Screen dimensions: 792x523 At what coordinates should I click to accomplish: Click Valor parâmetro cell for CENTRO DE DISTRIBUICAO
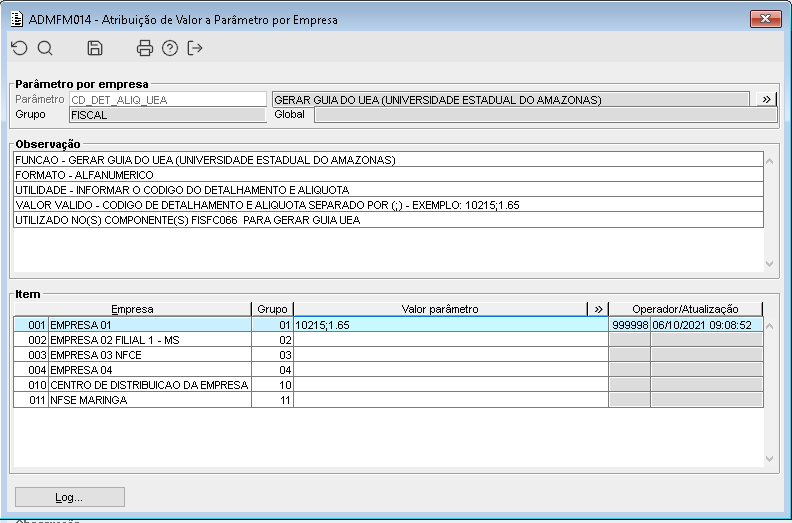point(451,385)
